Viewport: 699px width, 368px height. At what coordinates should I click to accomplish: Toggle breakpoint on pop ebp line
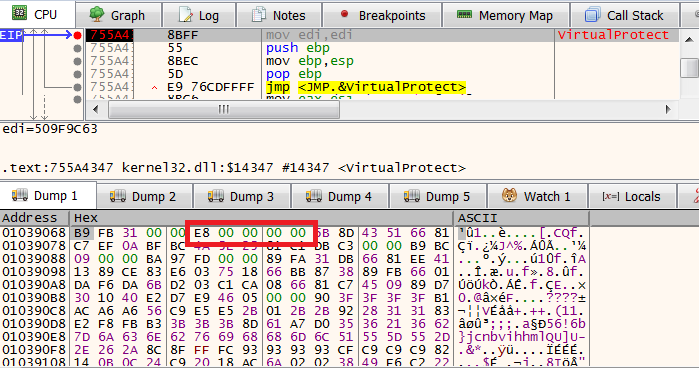point(78,74)
